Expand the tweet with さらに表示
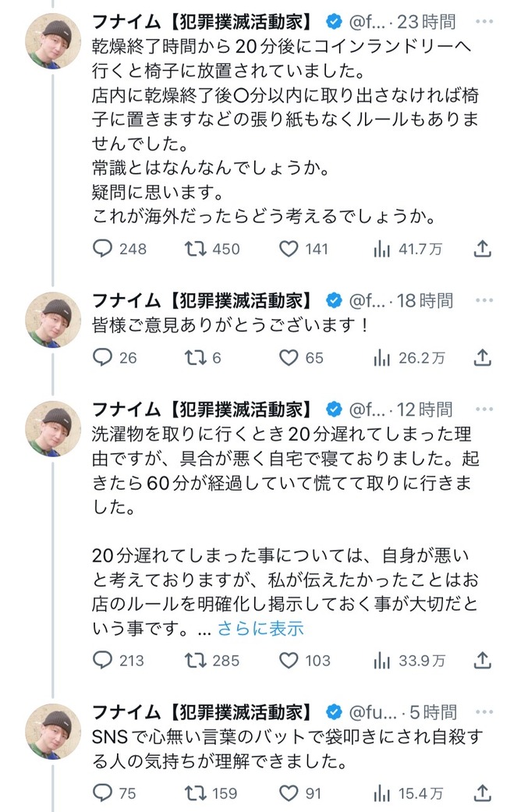521x812 pixels. pyautogui.click(x=260, y=628)
